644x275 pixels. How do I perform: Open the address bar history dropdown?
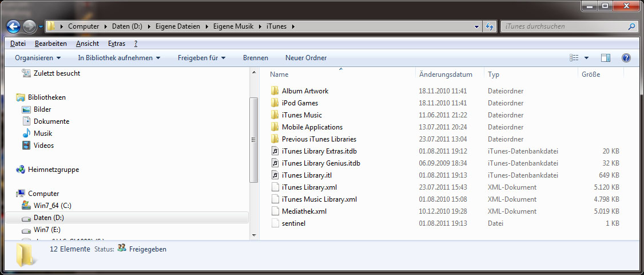tap(476, 26)
